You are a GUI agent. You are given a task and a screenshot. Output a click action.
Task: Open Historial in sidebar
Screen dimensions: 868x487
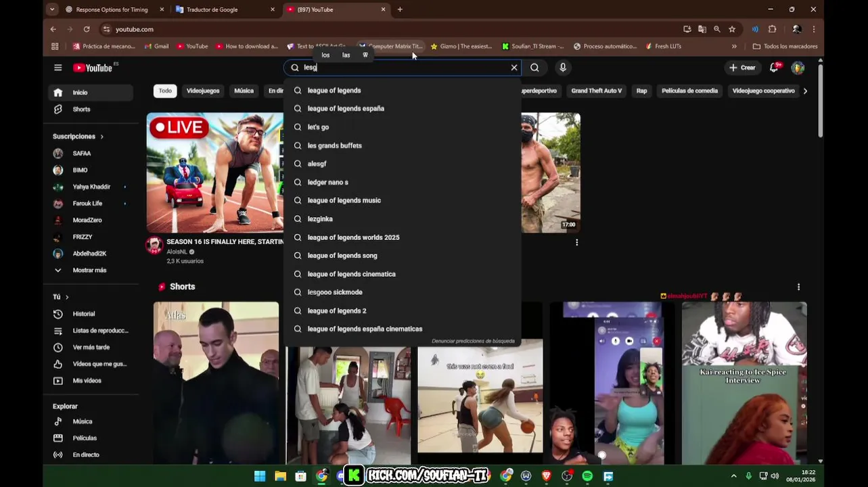(91, 314)
